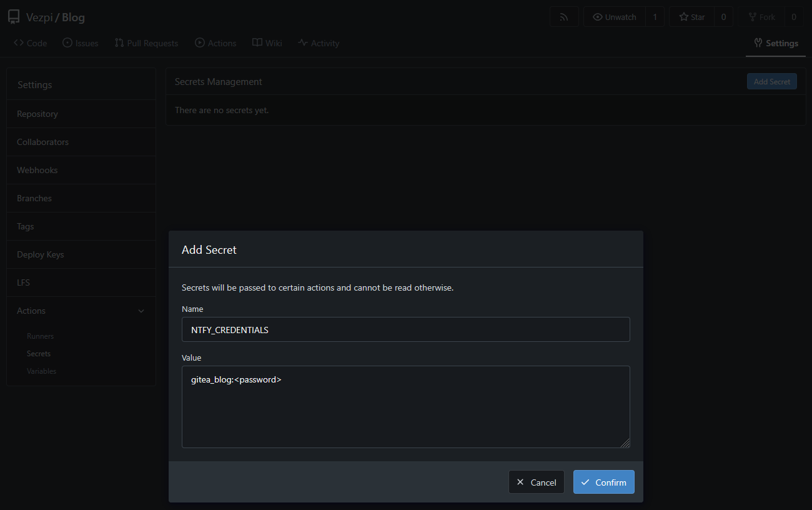The height and width of the screenshot is (510, 812).
Task: Collapse the Actions settings section chevron
Action: (x=141, y=311)
